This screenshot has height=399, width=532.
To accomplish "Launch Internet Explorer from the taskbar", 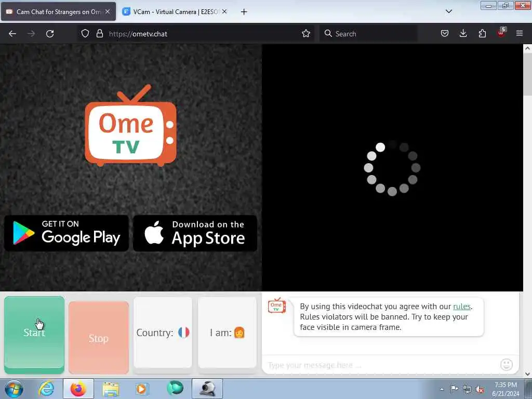I will (x=46, y=389).
